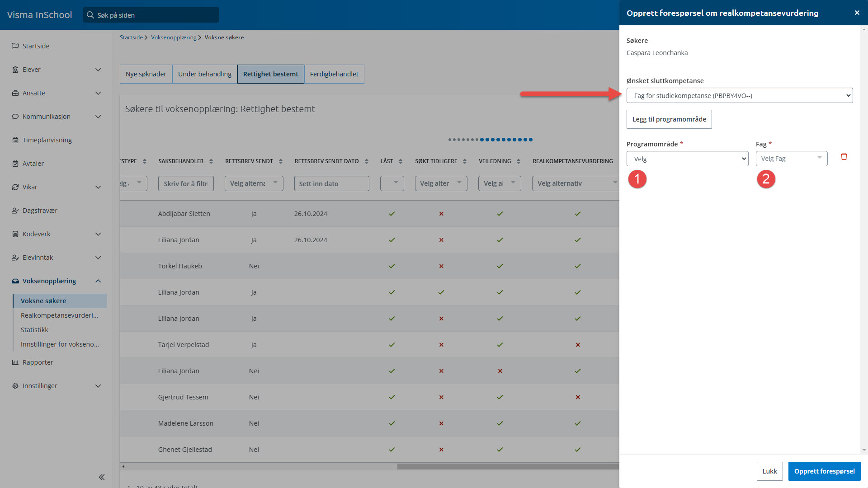Click the Søk på siden search field
The height and width of the screenshot is (488, 868).
point(151,15)
